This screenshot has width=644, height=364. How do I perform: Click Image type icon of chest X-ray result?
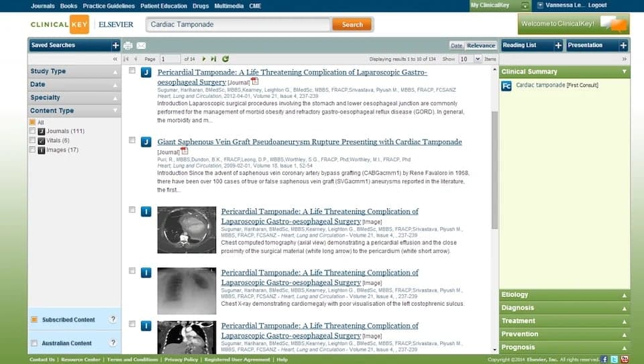(x=146, y=272)
